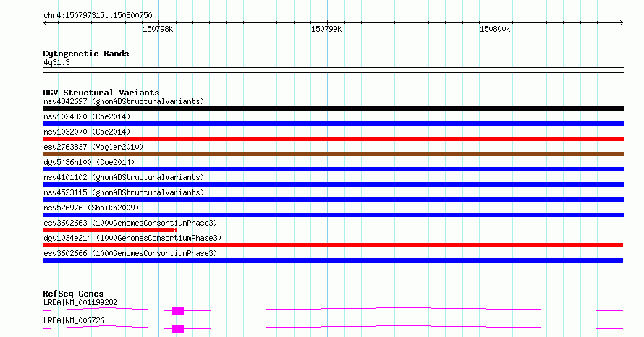Click the esv3602666 (1000GenomesConsortiumPhase3) label
The image size is (644, 337).
[130, 253]
